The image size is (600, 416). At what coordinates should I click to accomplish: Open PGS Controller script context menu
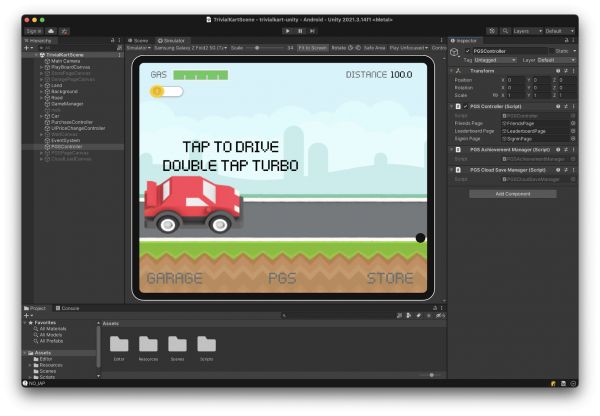click(574, 106)
